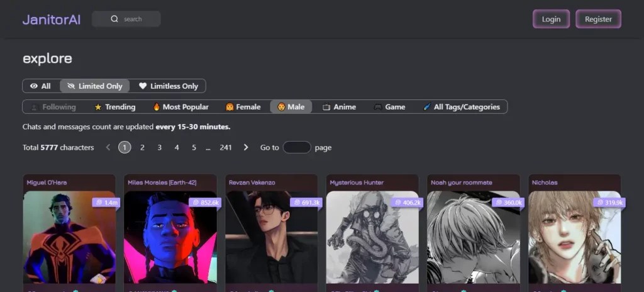Click the Nicholas title
Image resolution: width=644 pixels, height=292 pixels.
pos(545,182)
